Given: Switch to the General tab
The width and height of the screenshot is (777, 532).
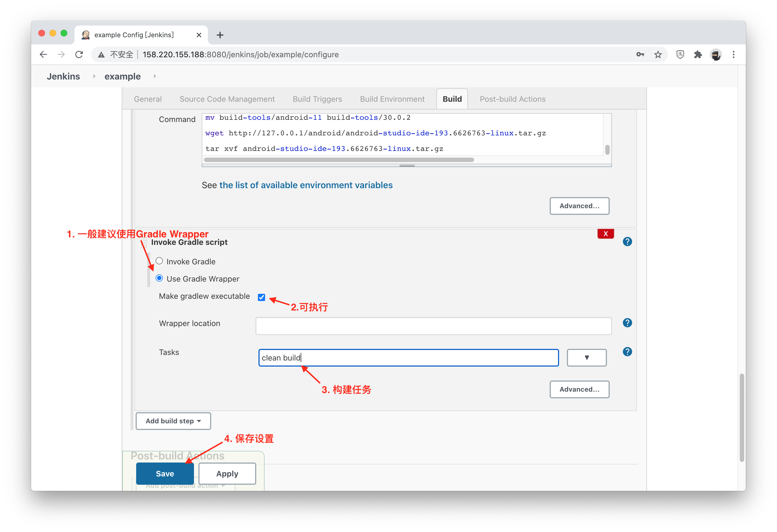Looking at the screenshot, I should (x=148, y=99).
